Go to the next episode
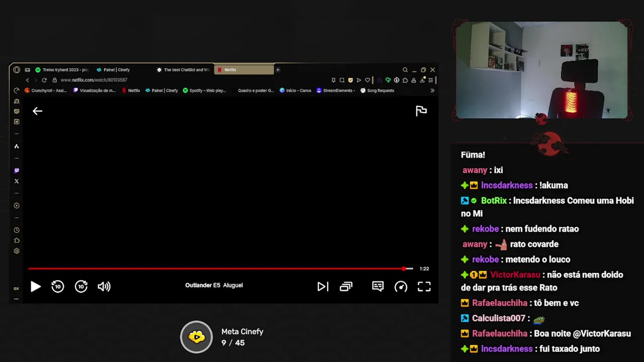 point(323,287)
